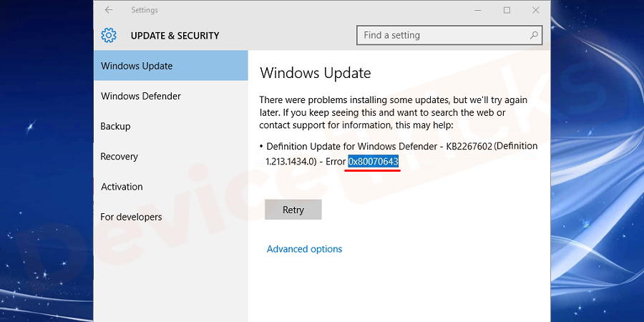Click the magnifier icon in search box
This screenshot has width=644, height=322.
[x=534, y=35]
